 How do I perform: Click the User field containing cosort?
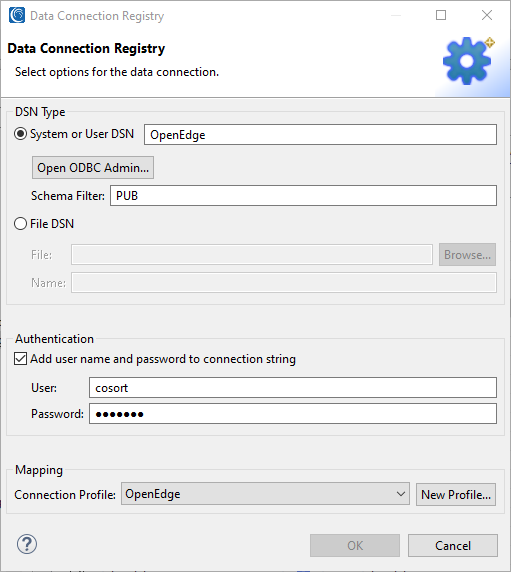(x=293, y=387)
